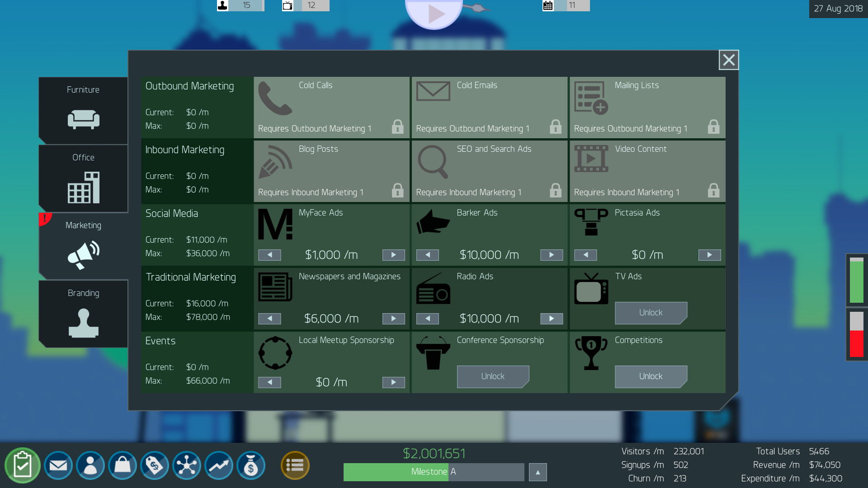Decrease MyFace Ads budget
This screenshot has height=488, width=868.
269,255
